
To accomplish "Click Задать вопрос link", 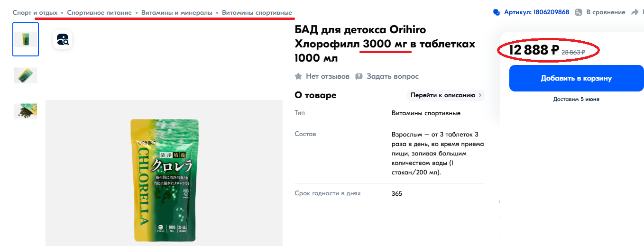I will pos(393,76).
